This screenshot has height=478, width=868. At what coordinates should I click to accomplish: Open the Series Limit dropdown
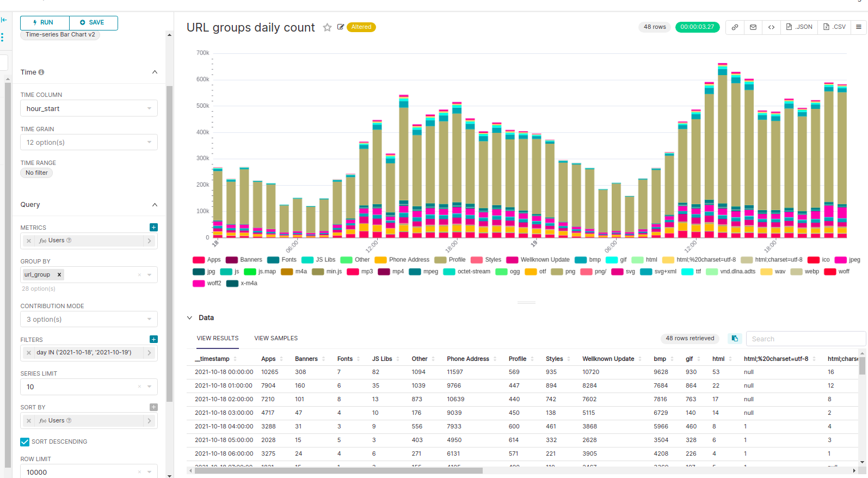coord(89,387)
